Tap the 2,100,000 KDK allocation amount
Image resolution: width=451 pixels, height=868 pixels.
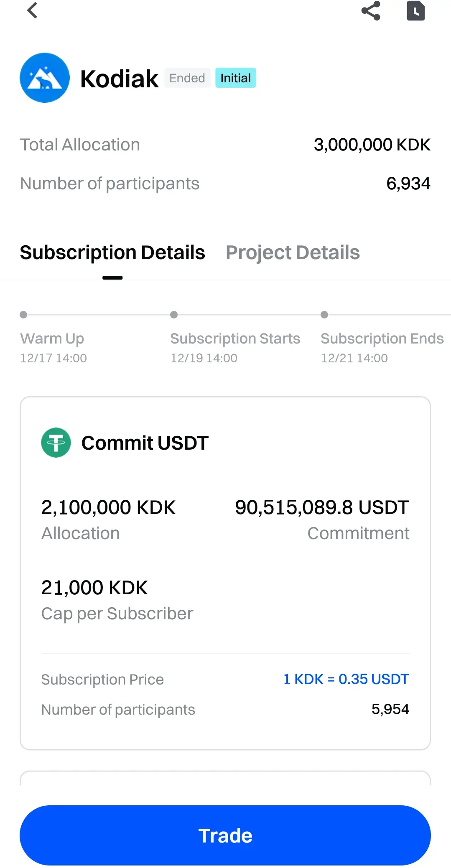108,507
